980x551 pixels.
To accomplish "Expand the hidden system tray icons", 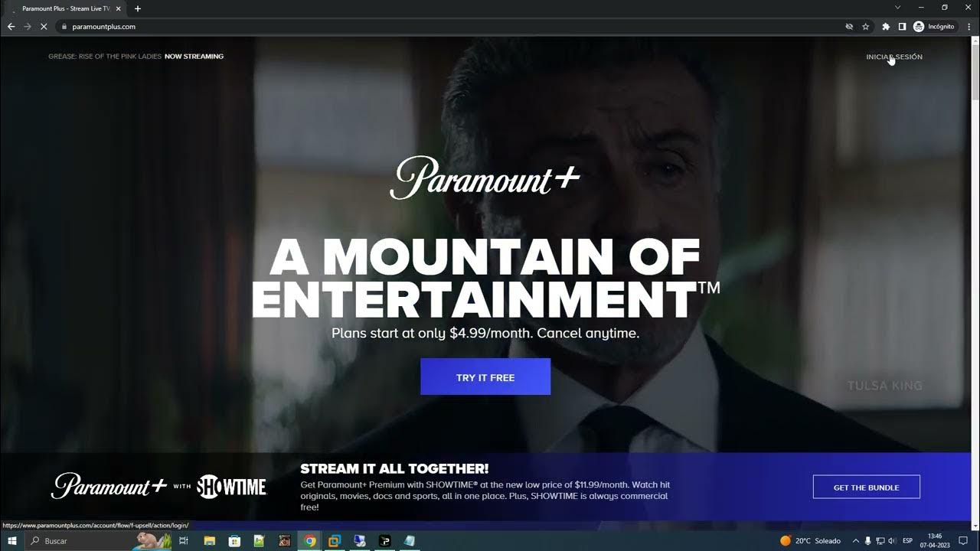I will tap(856, 541).
